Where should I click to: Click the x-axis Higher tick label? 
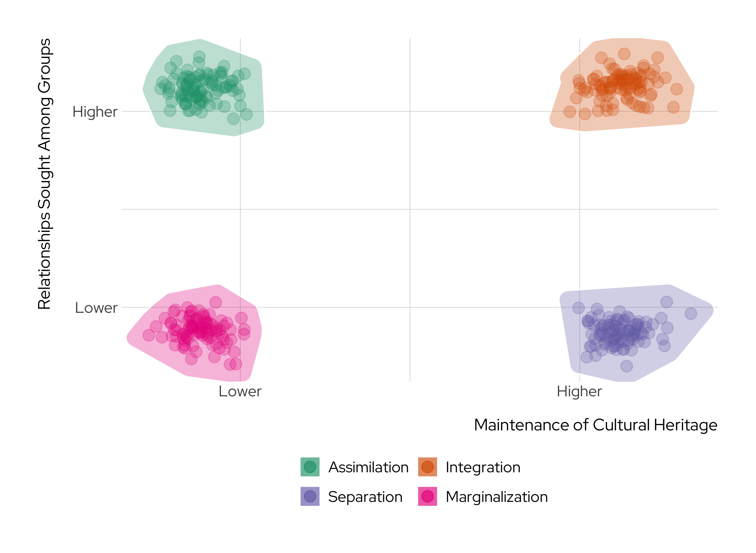[x=579, y=391]
